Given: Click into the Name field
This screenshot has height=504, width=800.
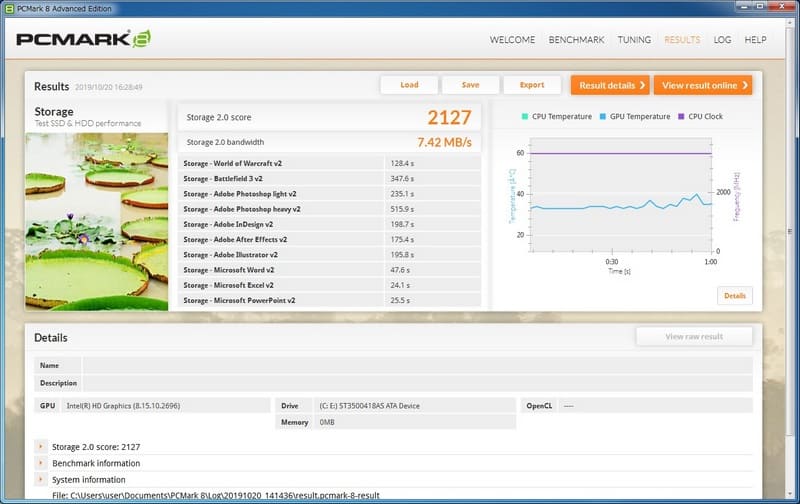Looking at the screenshot, I should tap(417, 365).
